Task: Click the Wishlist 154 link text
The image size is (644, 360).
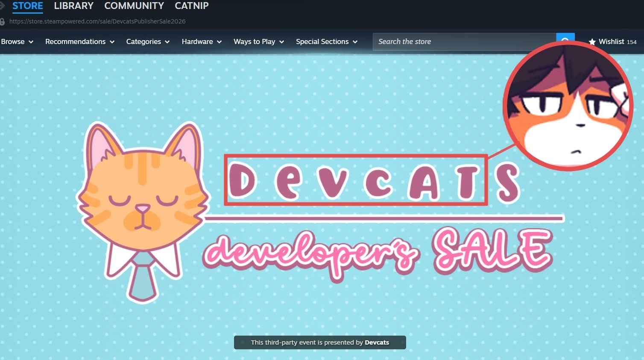Action: [x=617, y=42]
